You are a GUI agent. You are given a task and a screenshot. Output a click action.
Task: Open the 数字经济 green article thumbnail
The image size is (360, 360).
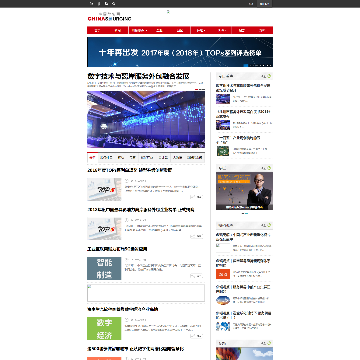104,328
